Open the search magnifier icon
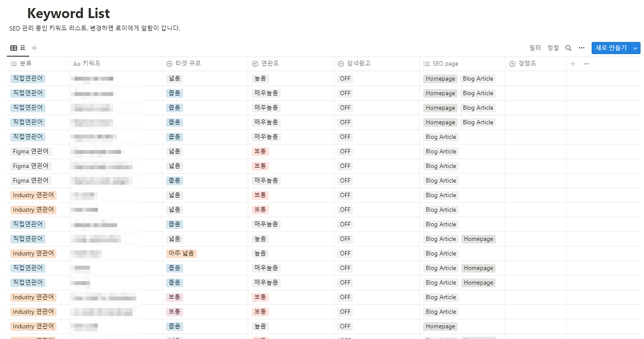The width and height of the screenshot is (644, 339). 568,48
